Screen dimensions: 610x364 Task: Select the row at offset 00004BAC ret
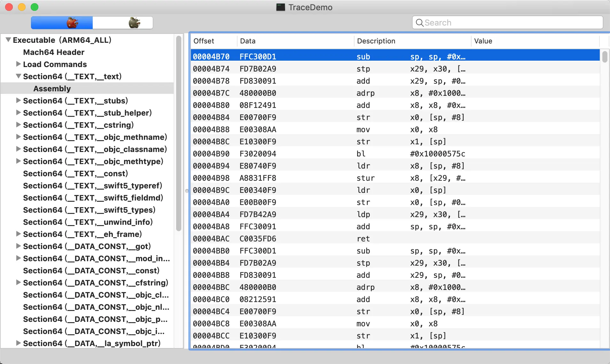coord(395,239)
